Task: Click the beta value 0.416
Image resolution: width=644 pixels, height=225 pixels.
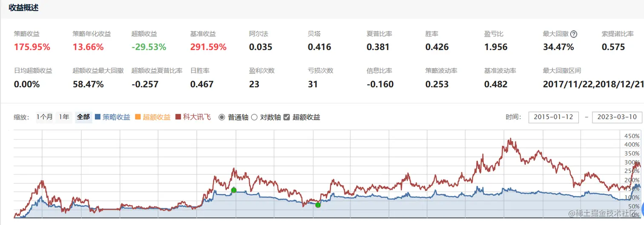Action: coord(319,47)
